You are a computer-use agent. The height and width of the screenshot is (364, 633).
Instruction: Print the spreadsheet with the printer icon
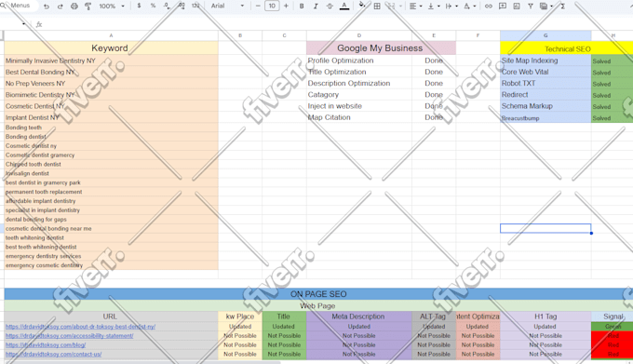[x=74, y=7]
